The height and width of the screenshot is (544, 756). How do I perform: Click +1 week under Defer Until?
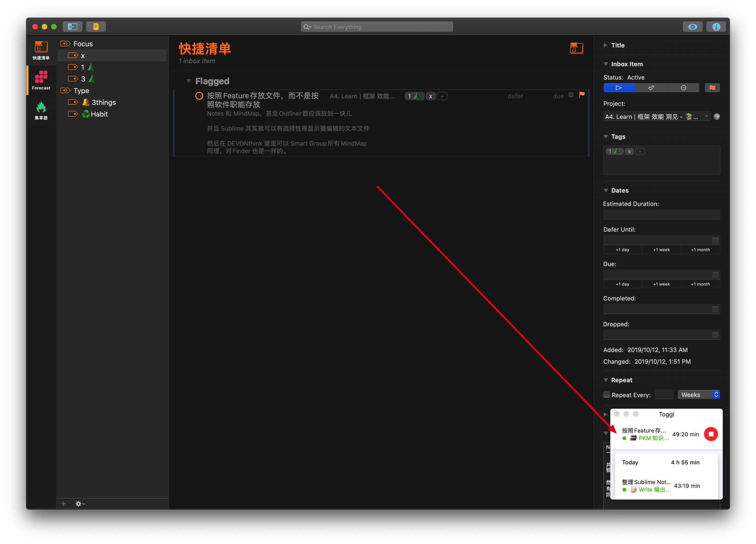coord(661,250)
